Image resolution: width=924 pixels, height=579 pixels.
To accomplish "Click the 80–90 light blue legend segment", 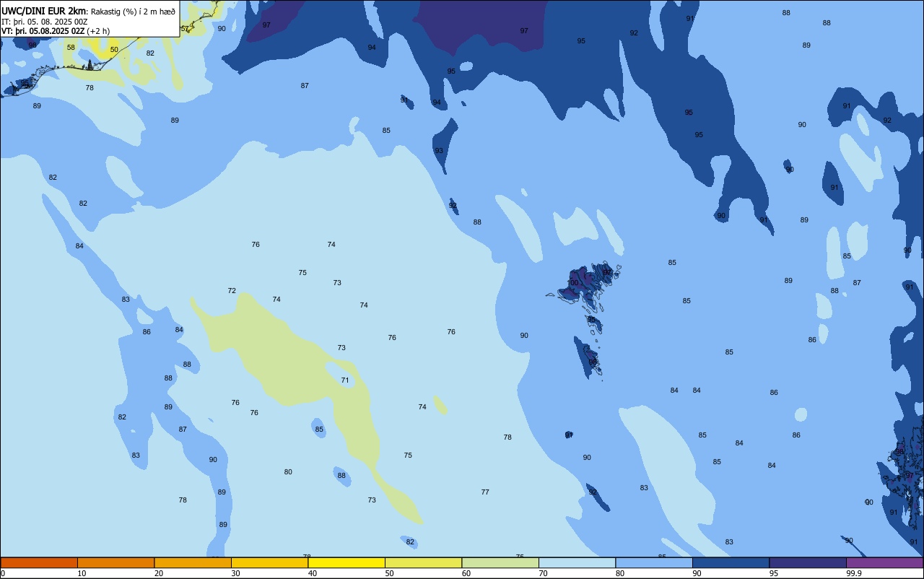I will (x=654, y=562).
